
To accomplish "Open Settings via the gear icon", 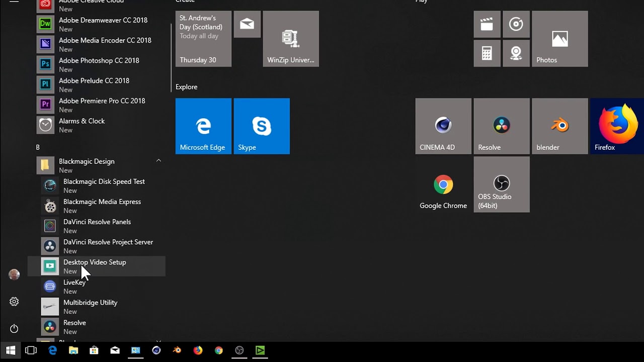I will [14, 302].
